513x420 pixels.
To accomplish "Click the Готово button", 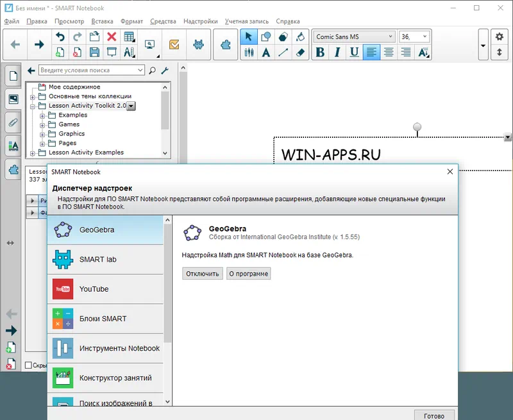I will [x=434, y=416].
